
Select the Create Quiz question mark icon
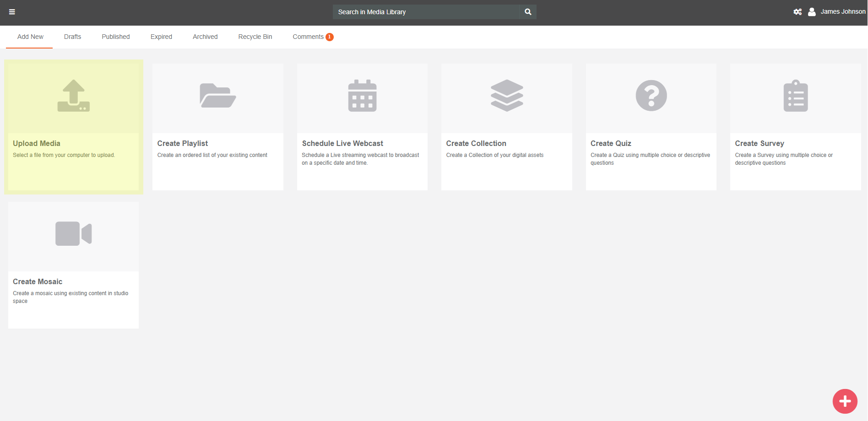[x=651, y=96]
